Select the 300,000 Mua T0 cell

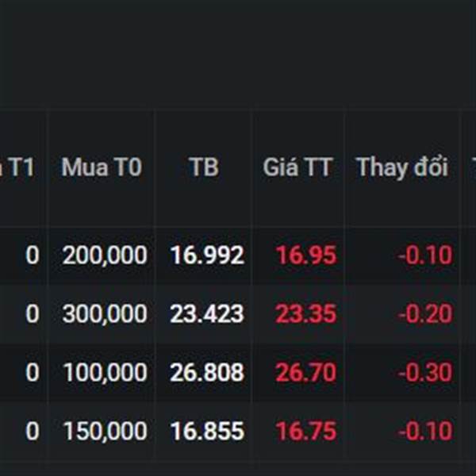click(105, 314)
